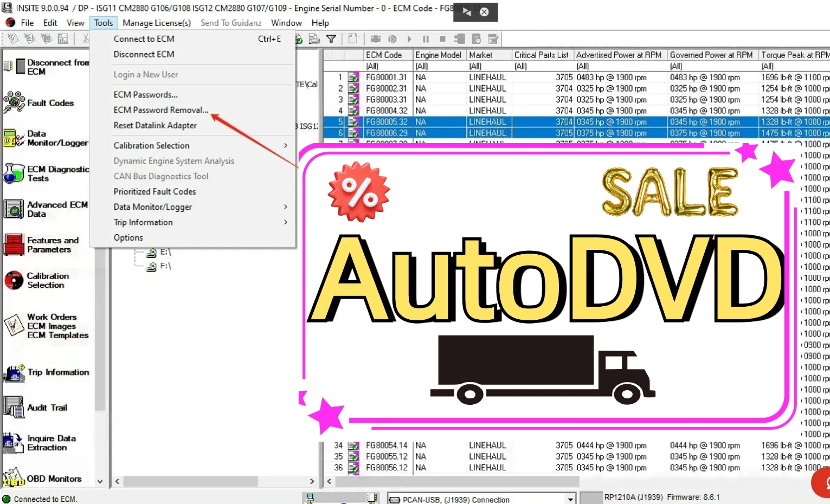Sort by Market column header
The image size is (830, 504).
pos(489,55)
